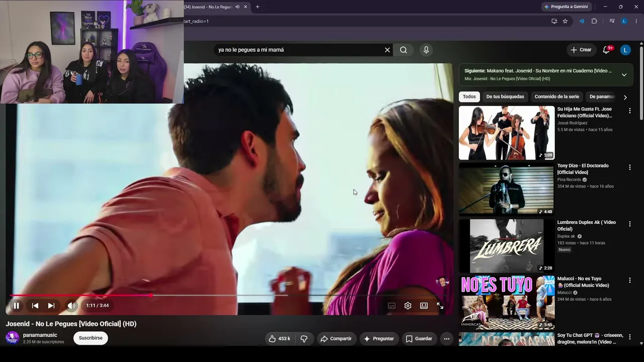Bookmark the page with the star icon

click(x=565, y=21)
